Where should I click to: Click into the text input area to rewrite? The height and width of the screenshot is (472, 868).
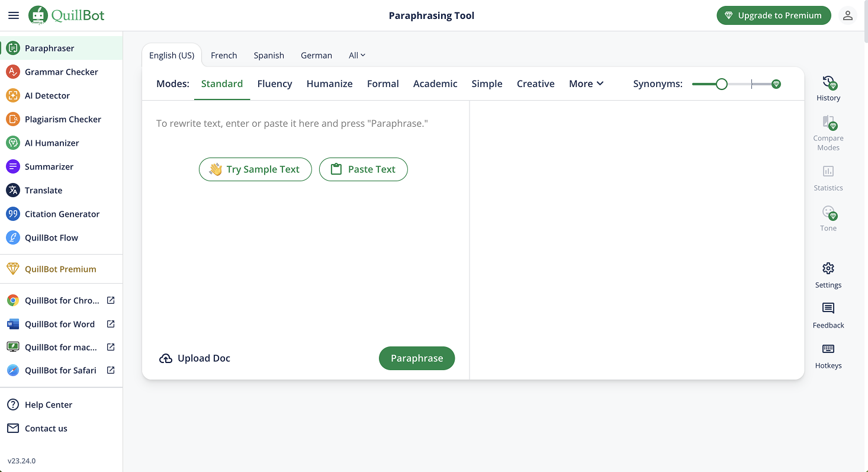(x=306, y=124)
